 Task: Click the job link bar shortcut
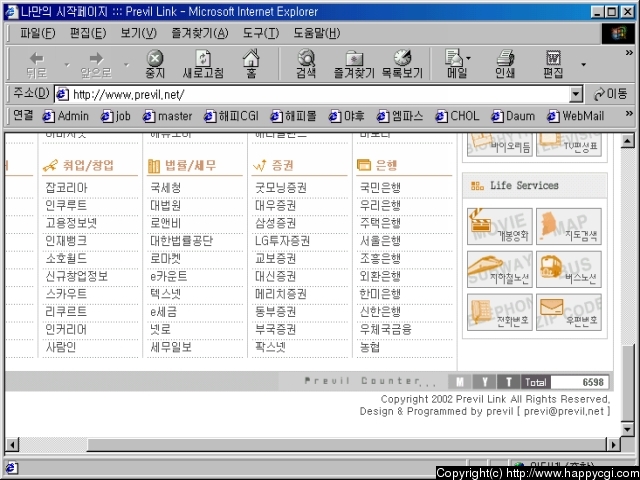116,116
